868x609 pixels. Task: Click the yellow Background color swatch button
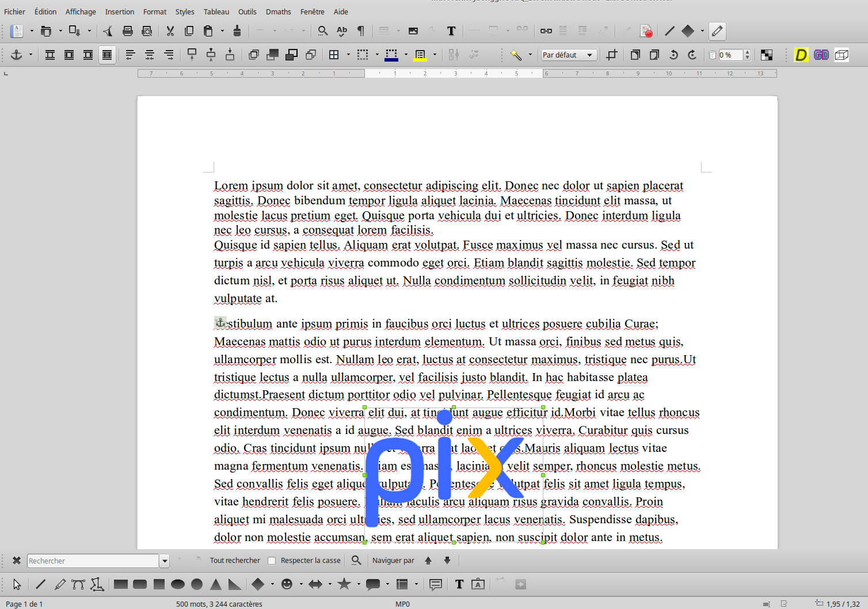[x=420, y=55]
